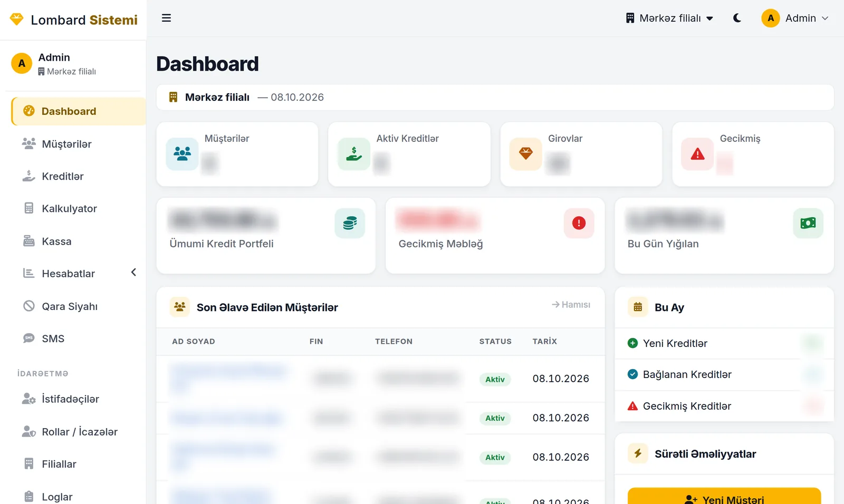Select Dashboard in the sidebar
The image size is (844, 504).
79,111
